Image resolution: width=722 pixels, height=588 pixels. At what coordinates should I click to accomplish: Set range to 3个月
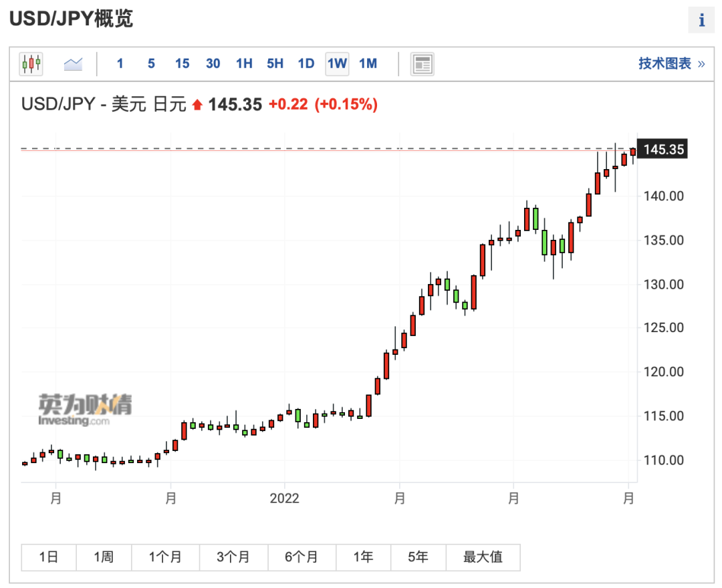coord(233,557)
